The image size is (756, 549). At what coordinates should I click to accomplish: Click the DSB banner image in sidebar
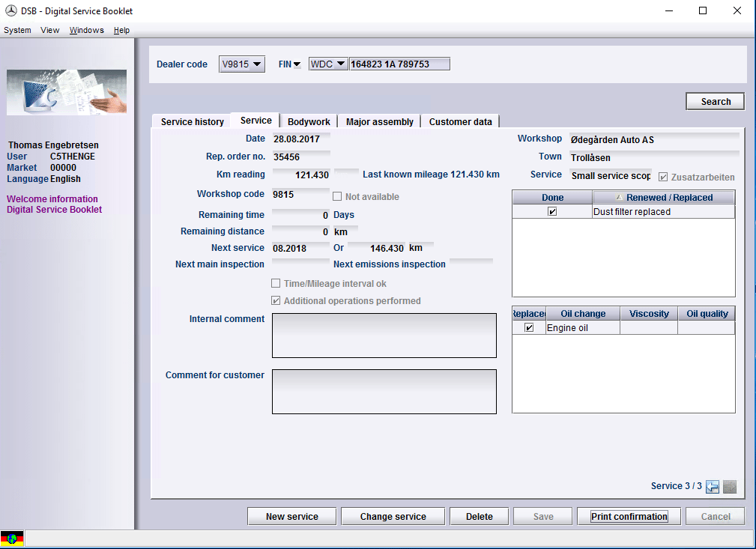click(x=67, y=92)
